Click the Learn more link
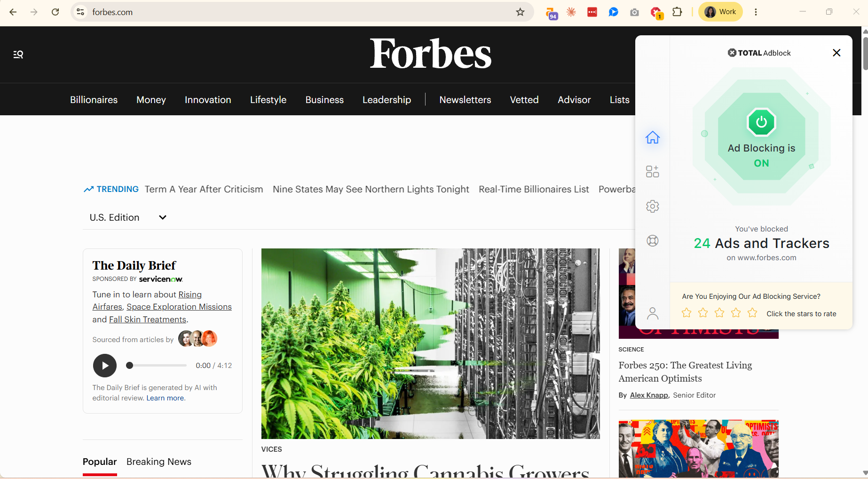Viewport: 868px width, 479px height. coord(166,398)
